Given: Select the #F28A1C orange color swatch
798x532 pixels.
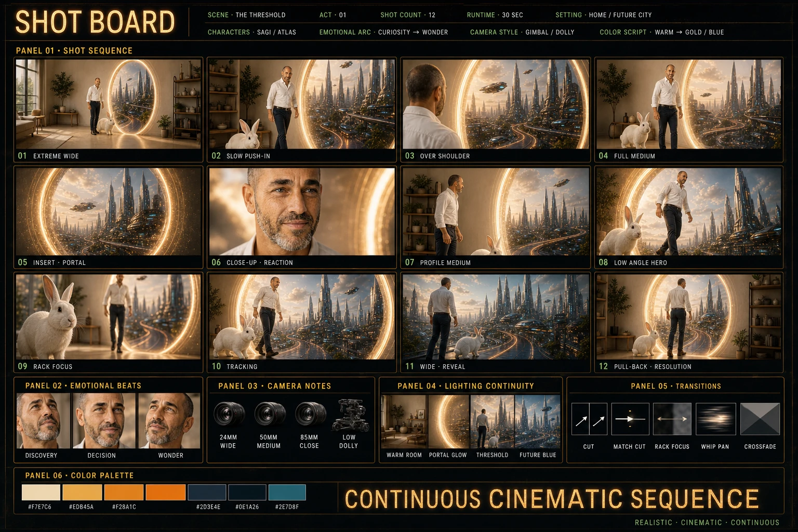Looking at the screenshot, I should click(x=124, y=492).
